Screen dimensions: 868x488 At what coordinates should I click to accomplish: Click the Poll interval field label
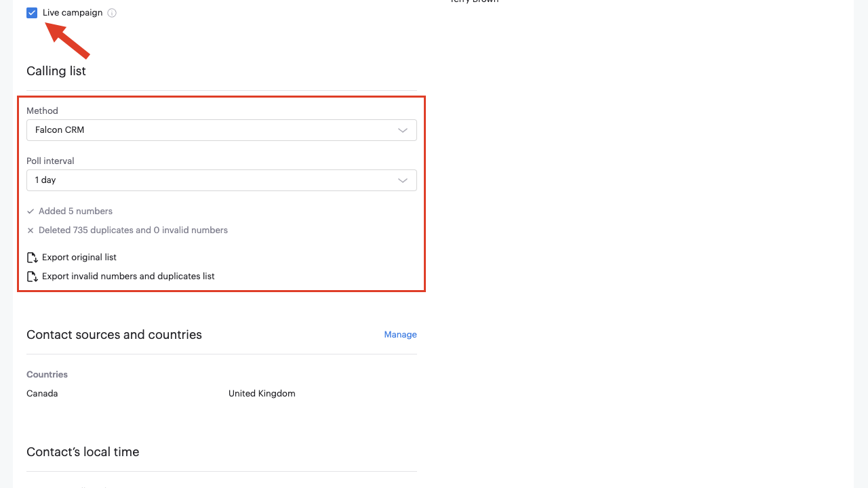(50, 161)
